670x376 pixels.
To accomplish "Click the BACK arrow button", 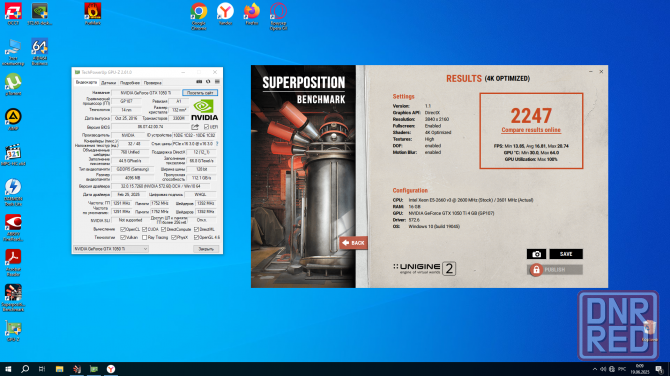I will coord(353,243).
